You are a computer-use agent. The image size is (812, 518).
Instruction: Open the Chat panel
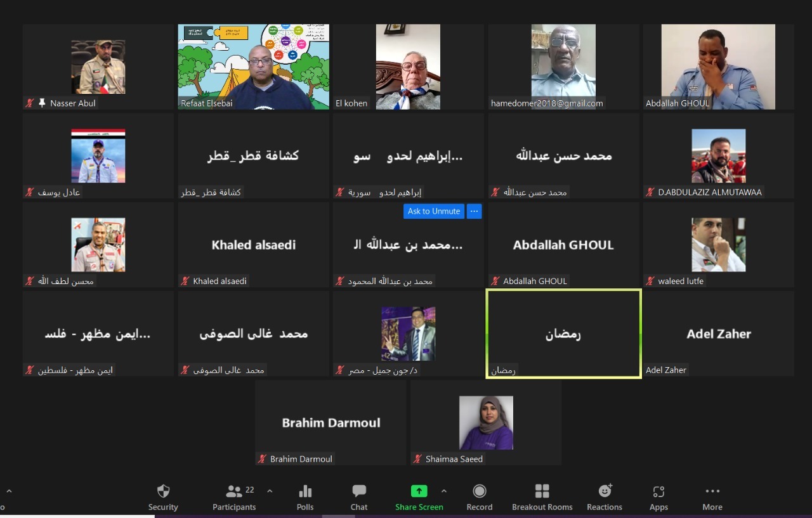coord(359,492)
